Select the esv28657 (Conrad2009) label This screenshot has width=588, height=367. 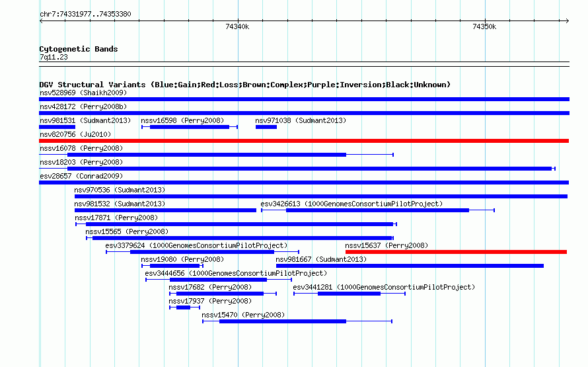click(81, 176)
